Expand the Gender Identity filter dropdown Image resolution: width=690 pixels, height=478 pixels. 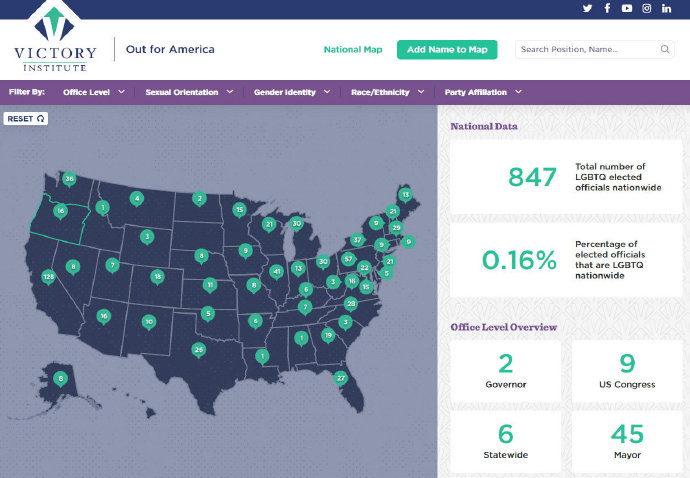292,92
